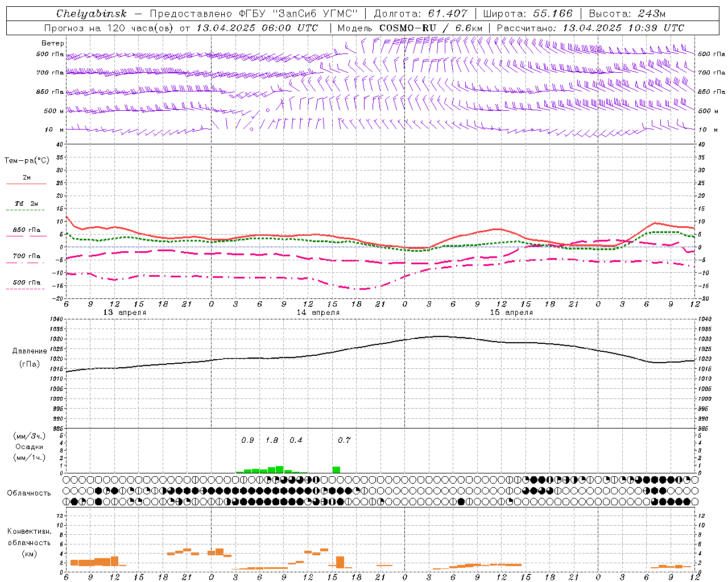This screenshot has height=582, width=728.
Task: Click the longitude value 61.407
Action: (448, 14)
